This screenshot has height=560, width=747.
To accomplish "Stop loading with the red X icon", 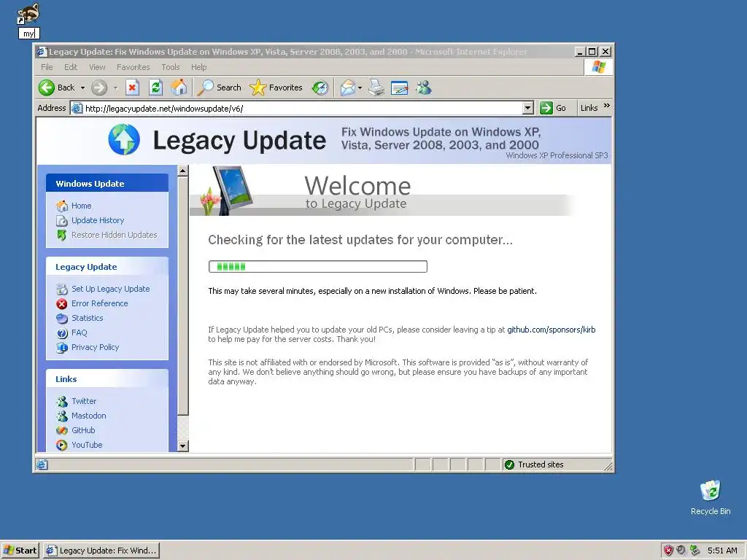I will pos(133,87).
